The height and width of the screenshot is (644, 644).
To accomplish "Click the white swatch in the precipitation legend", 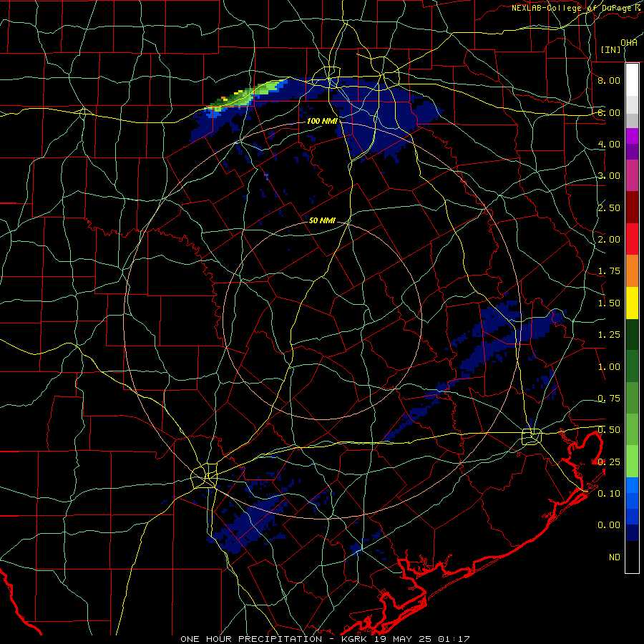I will (x=632, y=80).
